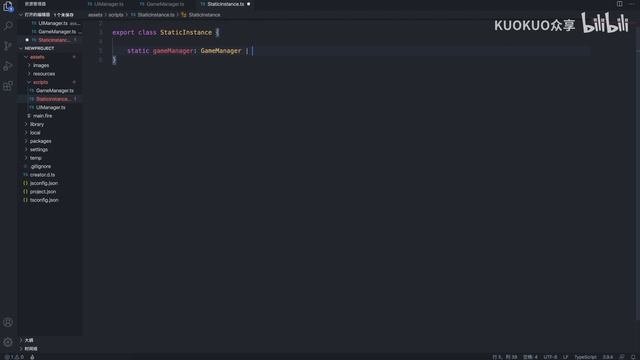Click the TS icon beside creator.d.ts
The height and width of the screenshot is (360, 640).
click(x=25, y=175)
